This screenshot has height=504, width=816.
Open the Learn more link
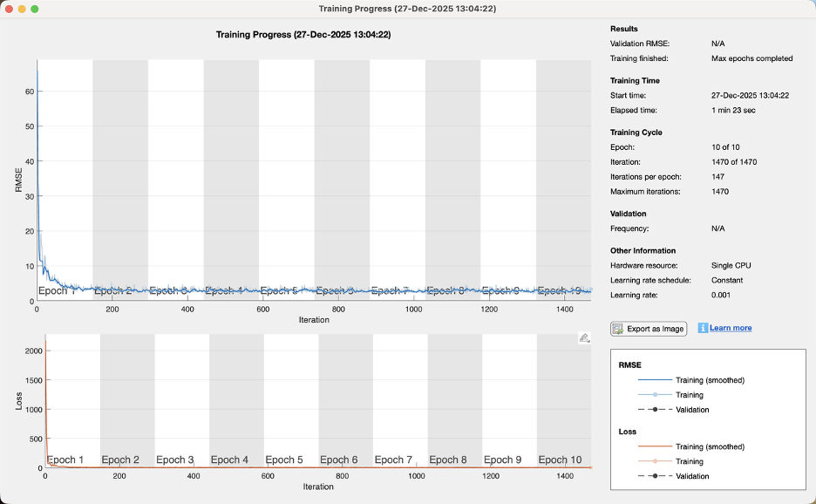[730, 328]
